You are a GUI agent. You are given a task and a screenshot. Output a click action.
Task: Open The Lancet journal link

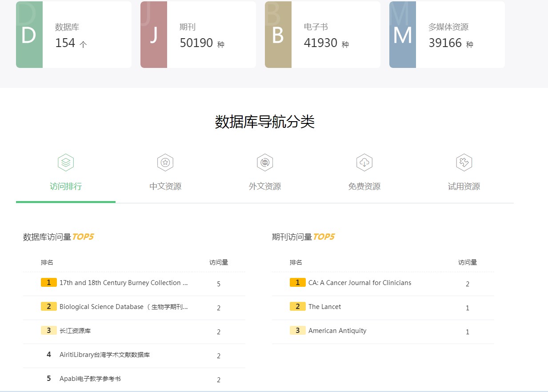coord(325,307)
